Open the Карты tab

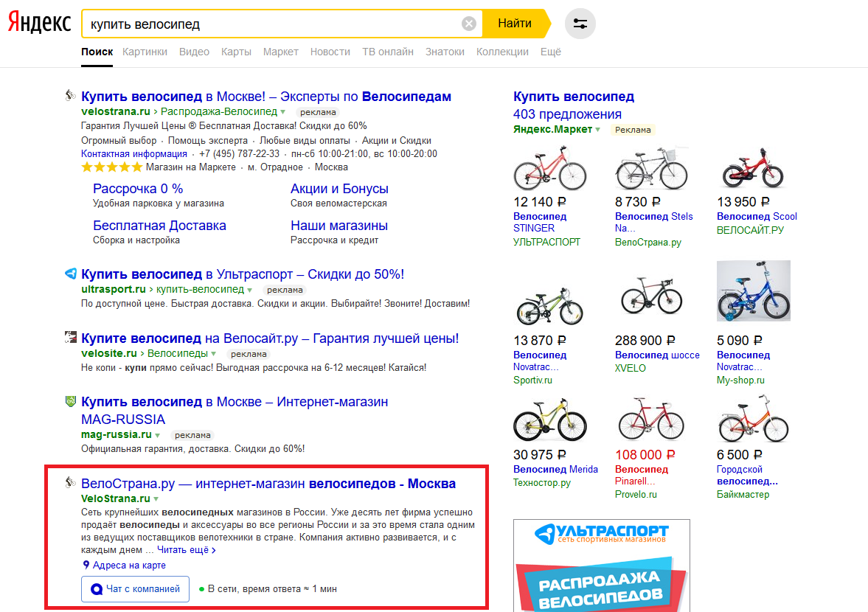coord(236,52)
